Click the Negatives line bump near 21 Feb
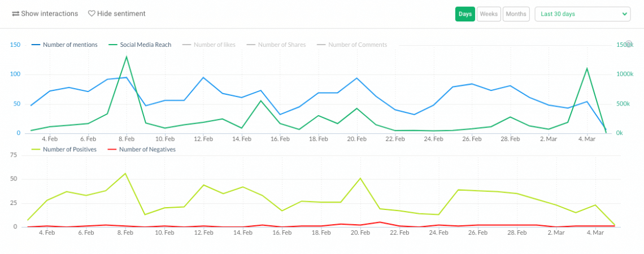The image size is (644, 254). (x=380, y=222)
